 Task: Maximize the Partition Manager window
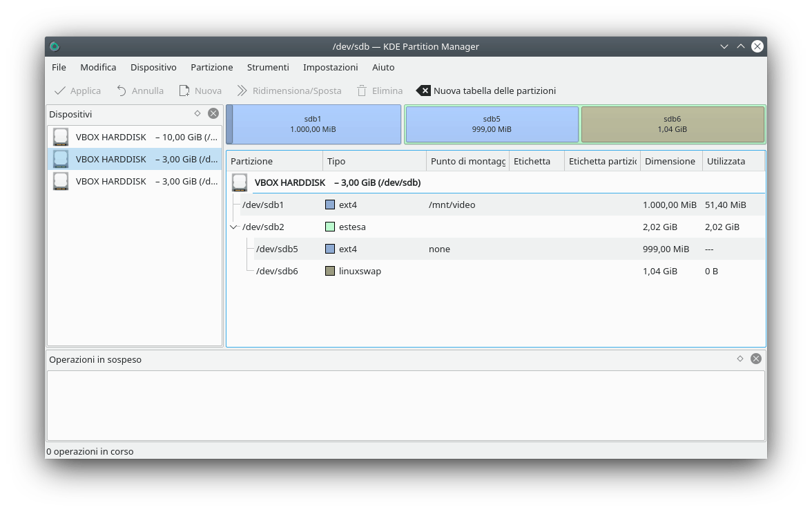(x=740, y=47)
